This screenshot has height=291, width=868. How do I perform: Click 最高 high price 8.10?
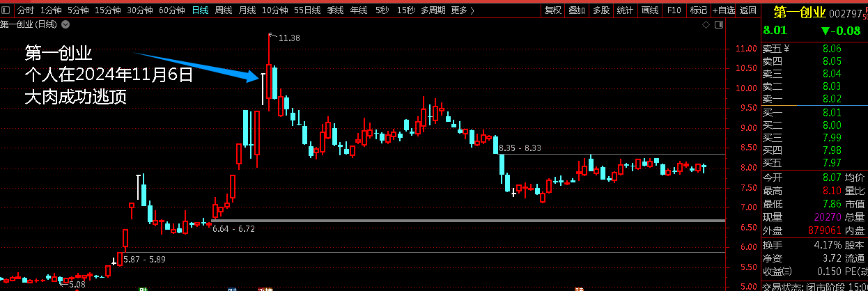click(x=832, y=190)
